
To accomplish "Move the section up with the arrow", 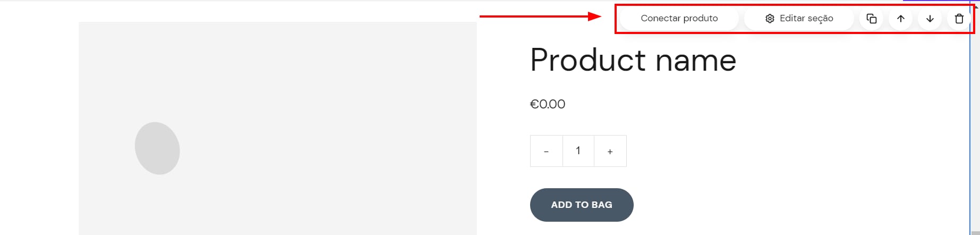I will 900,19.
